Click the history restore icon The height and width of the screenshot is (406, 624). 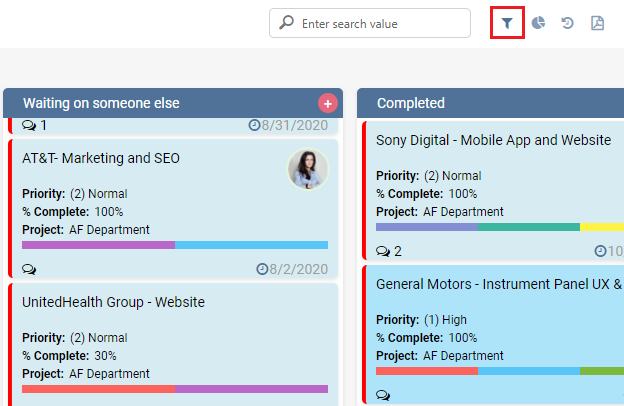[567, 23]
